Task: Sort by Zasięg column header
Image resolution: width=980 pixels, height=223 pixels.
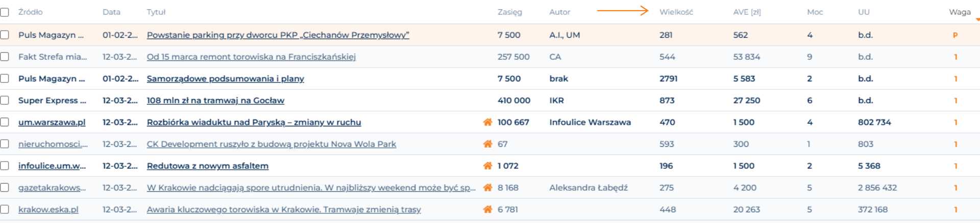Action: coord(509,12)
